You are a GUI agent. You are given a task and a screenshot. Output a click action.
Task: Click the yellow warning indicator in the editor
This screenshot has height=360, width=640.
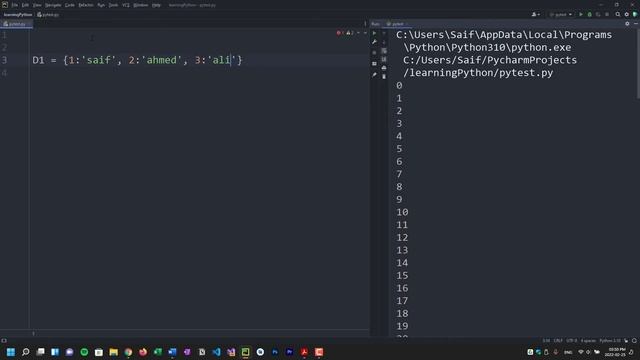[x=350, y=33]
